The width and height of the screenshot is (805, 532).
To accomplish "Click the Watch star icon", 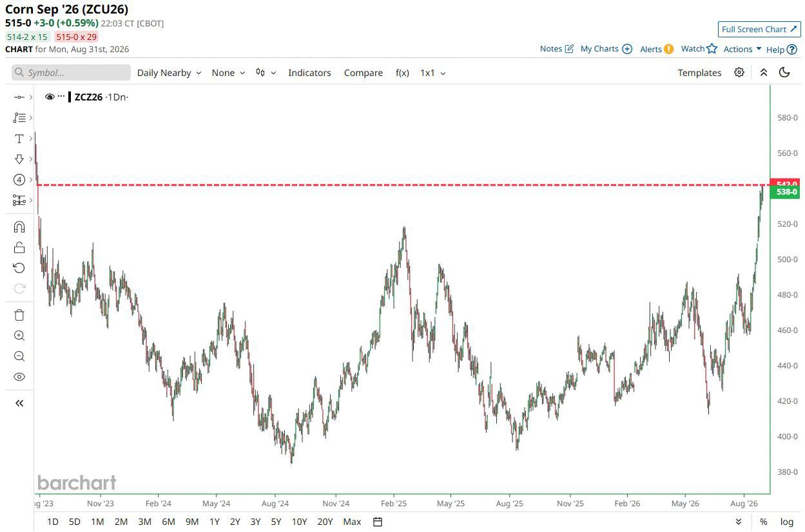I will pyautogui.click(x=712, y=48).
